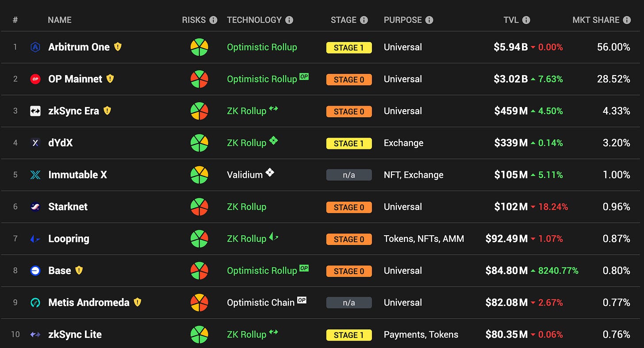Click the Starknet logo icon
The height and width of the screenshot is (348, 644).
click(35, 207)
